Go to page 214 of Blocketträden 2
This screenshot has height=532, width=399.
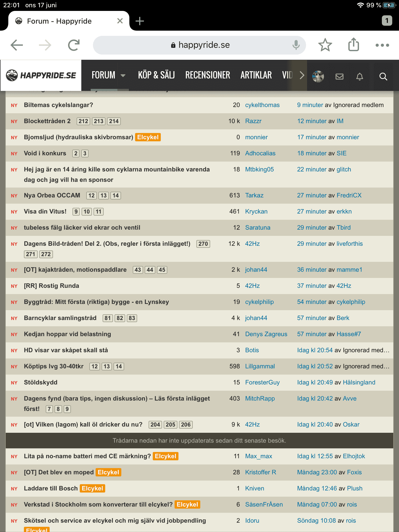coord(114,121)
